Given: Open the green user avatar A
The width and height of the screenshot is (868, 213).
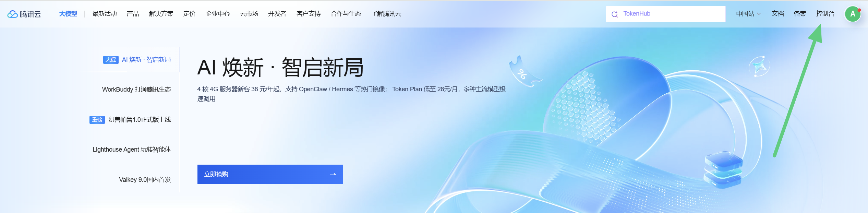Looking at the screenshot, I should tap(853, 14).
